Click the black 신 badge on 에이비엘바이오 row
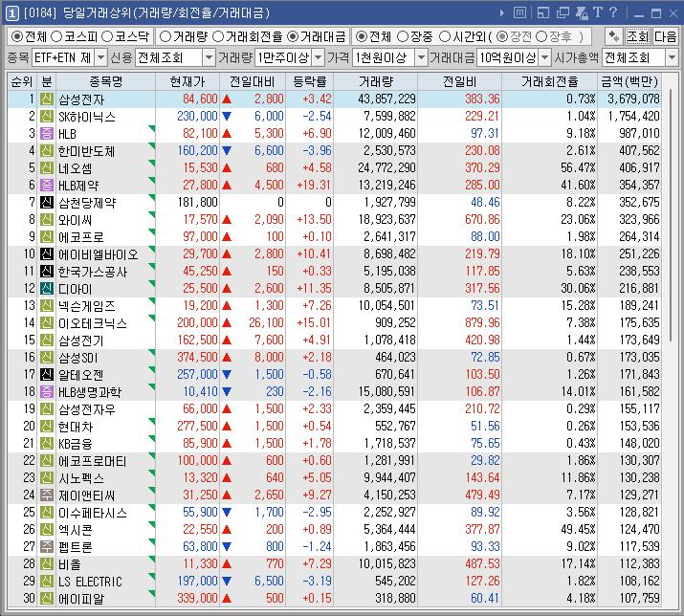 [x=47, y=253]
